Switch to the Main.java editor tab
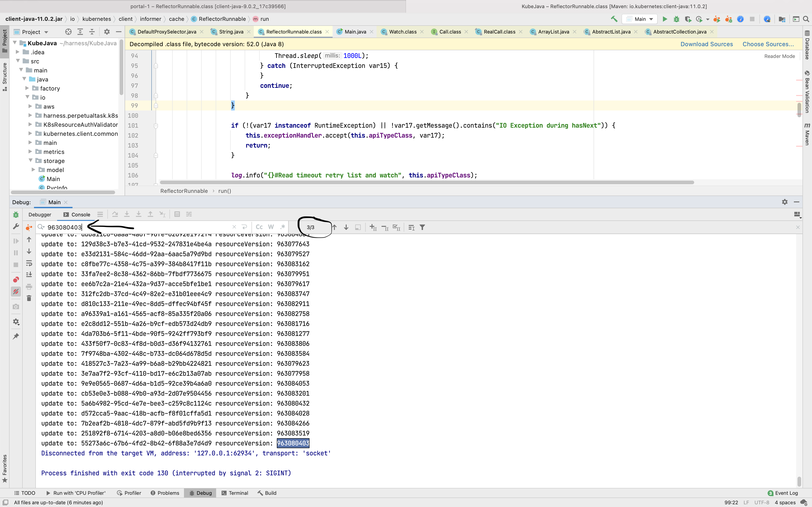 (x=355, y=32)
